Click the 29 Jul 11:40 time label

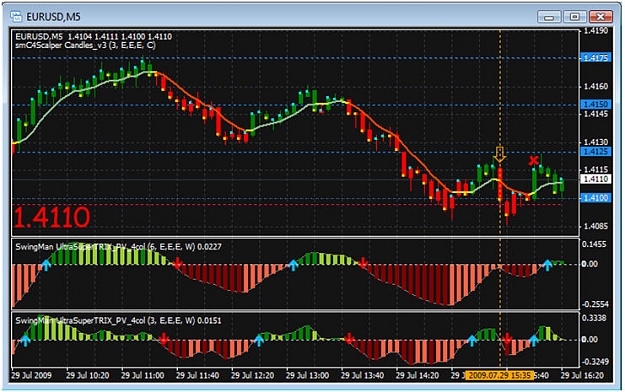[x=198, y=376]
